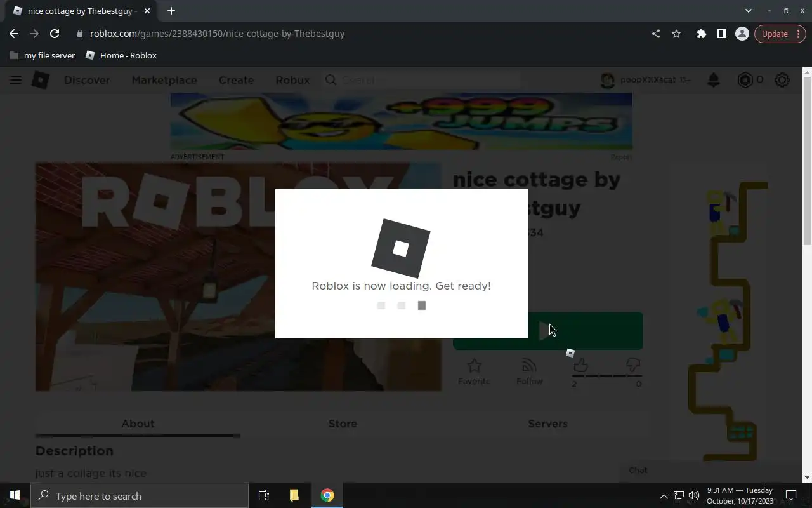Bookmark this tab with the star
Image resolution: width=812 pixels, height=508 pixels.
676,34
